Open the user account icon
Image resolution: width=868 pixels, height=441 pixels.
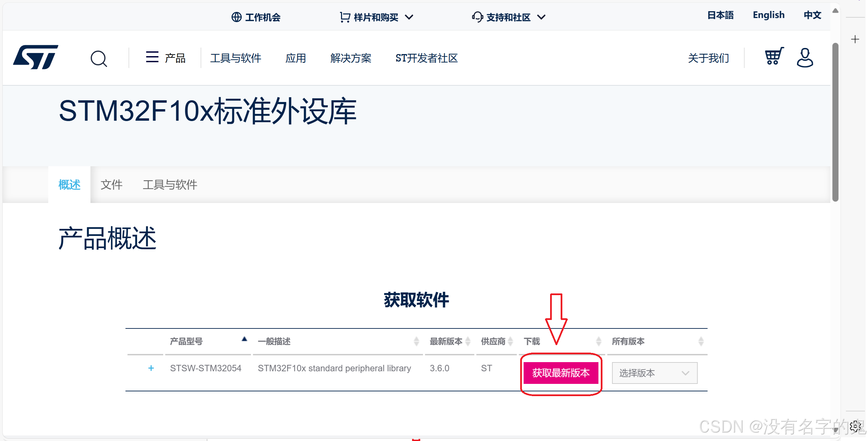pyautogui.click(x=805, y=57)
